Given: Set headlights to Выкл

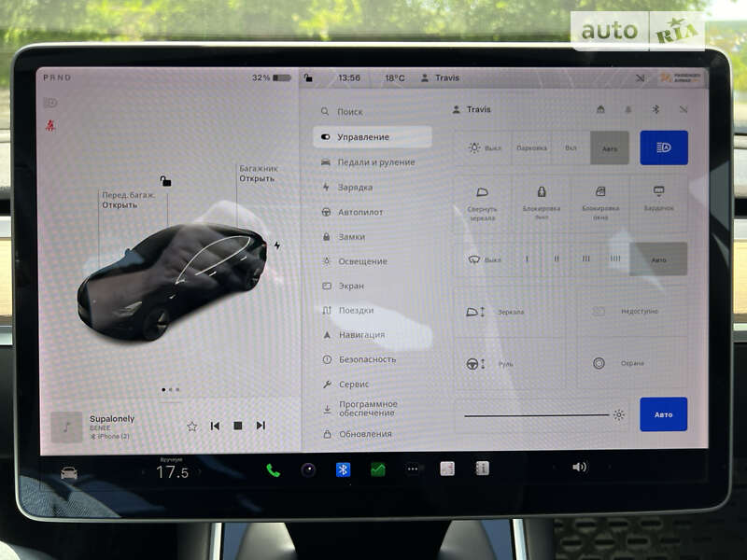Looking at the screenshot, I should click(x=485, y=148).
